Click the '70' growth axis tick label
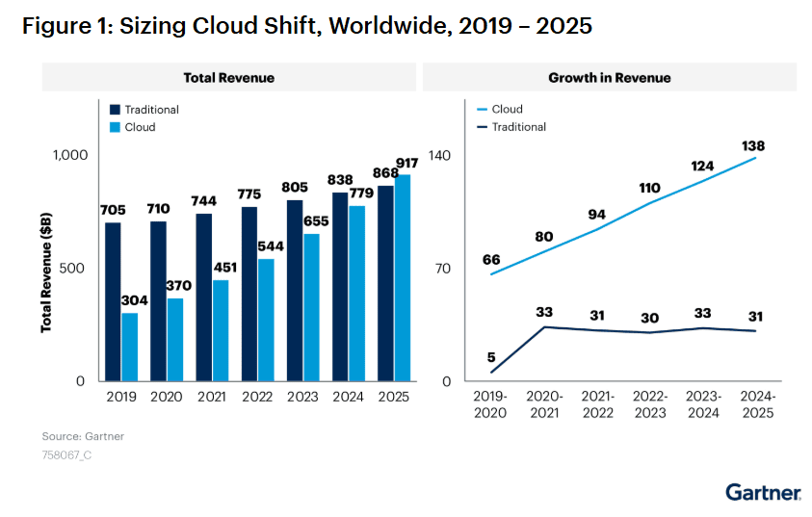The width and height of the screenshot is (812, 517). (x=443, y=269)
